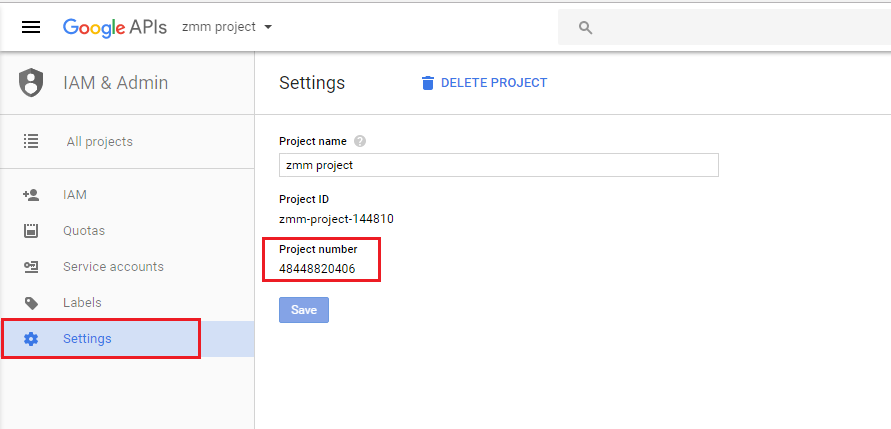Open the IAM sidebar item

pos(127,195)
